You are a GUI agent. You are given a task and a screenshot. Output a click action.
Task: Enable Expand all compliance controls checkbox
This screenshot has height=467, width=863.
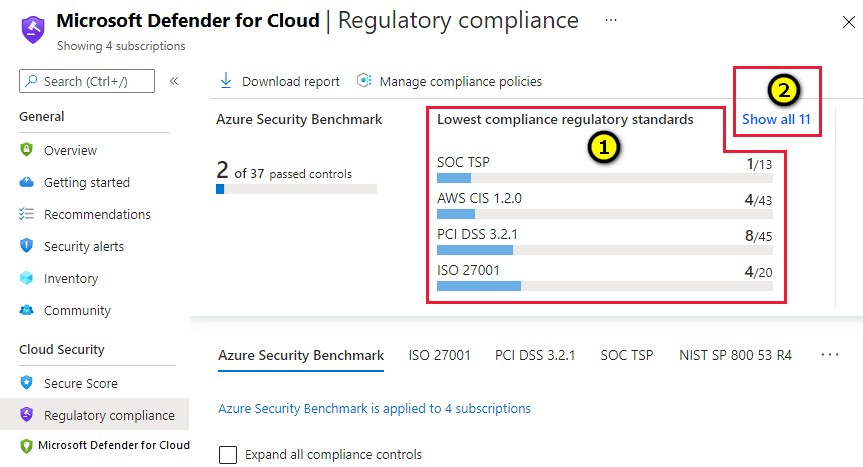(x=228, y=454)
